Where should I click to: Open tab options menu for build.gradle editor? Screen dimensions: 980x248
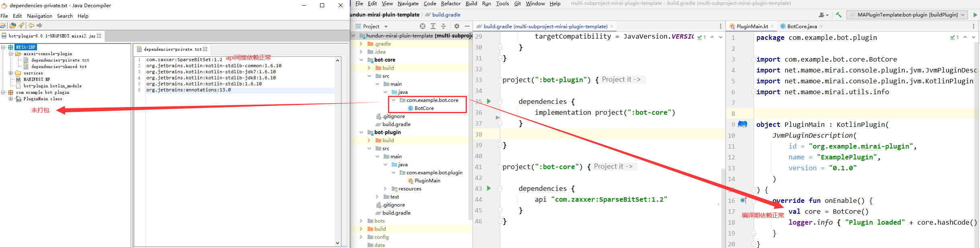point(721,26)
